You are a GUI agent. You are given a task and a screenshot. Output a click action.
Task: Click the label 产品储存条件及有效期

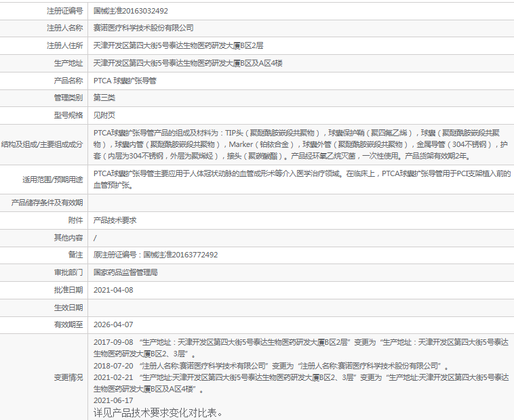(47, 203)
